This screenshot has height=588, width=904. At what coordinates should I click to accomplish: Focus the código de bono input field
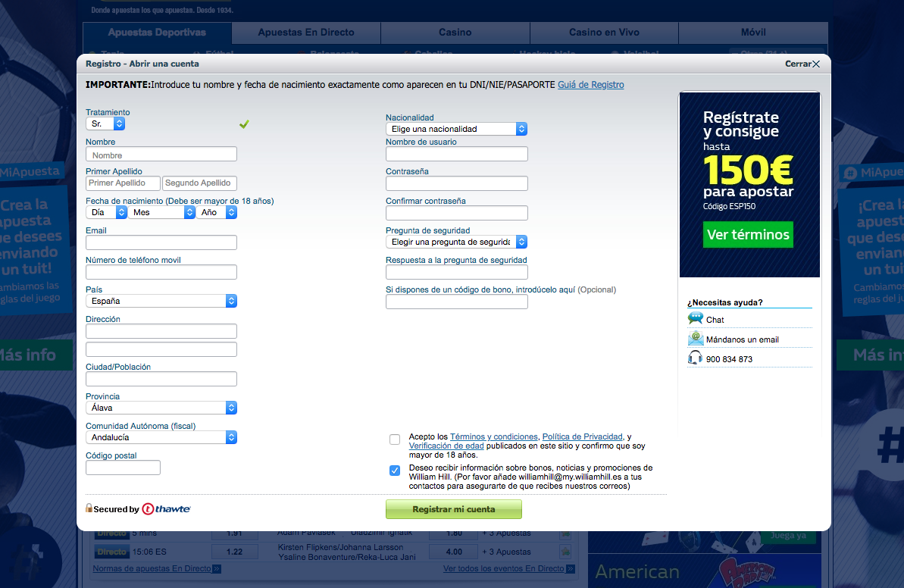click(x=457, y=302)
